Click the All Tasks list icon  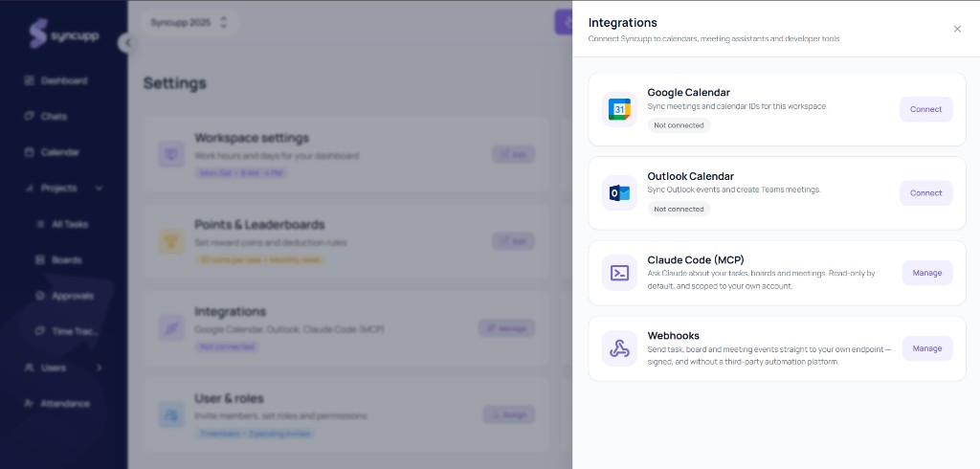point(40,224)
